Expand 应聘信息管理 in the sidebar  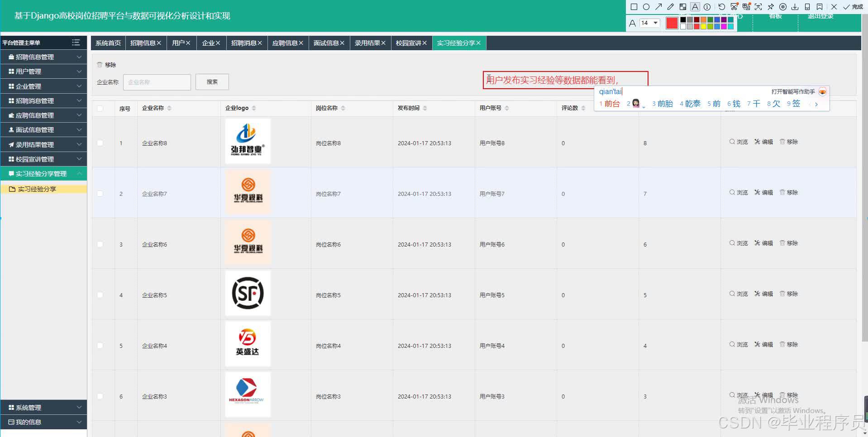coord(43,115)
